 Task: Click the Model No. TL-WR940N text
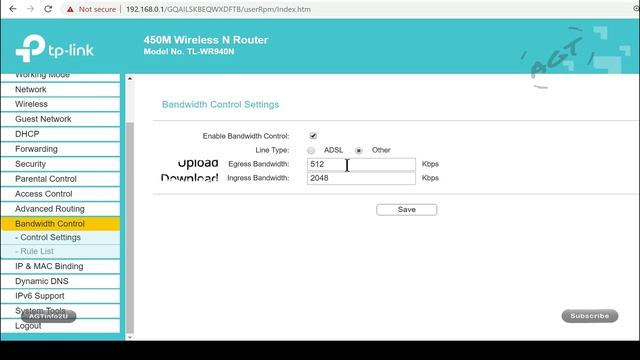point(189,52)
